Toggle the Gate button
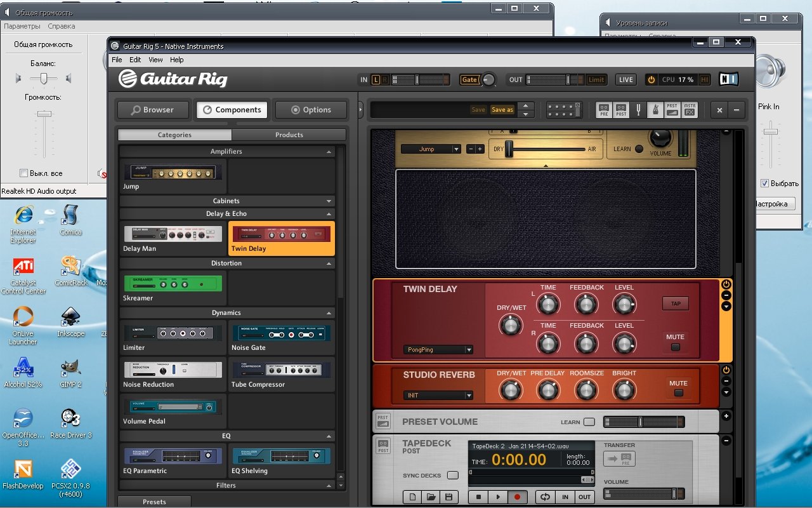The width and height of the screenshot is (812, 508). [469, 80]
